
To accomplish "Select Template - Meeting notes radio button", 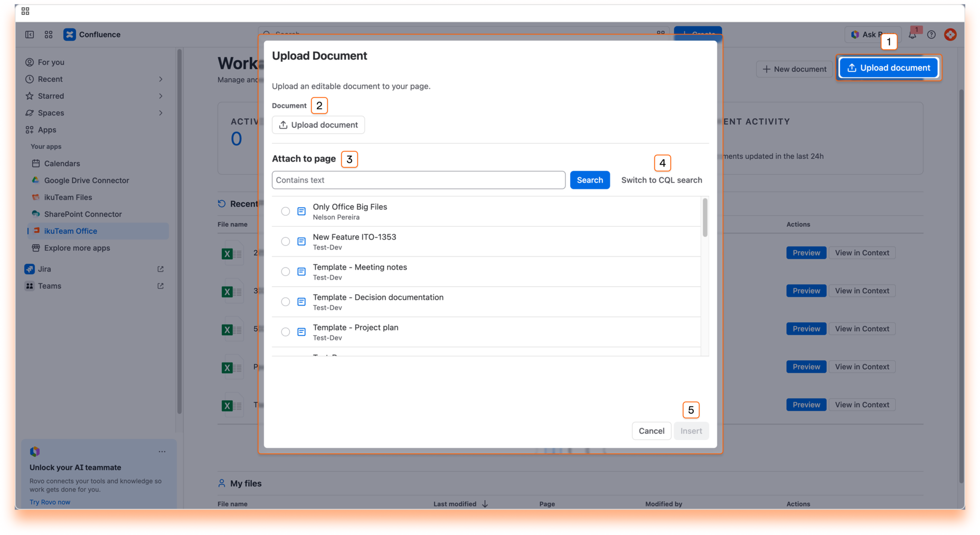I will (x=286, y=272).
